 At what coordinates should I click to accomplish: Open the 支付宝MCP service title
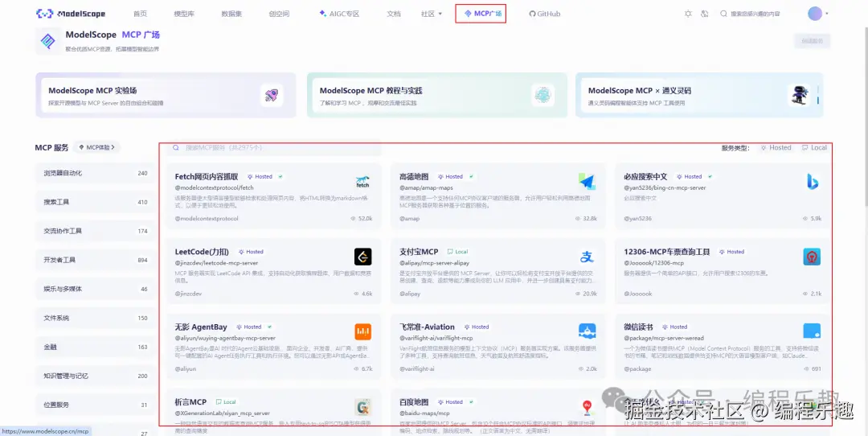point(419,252)
